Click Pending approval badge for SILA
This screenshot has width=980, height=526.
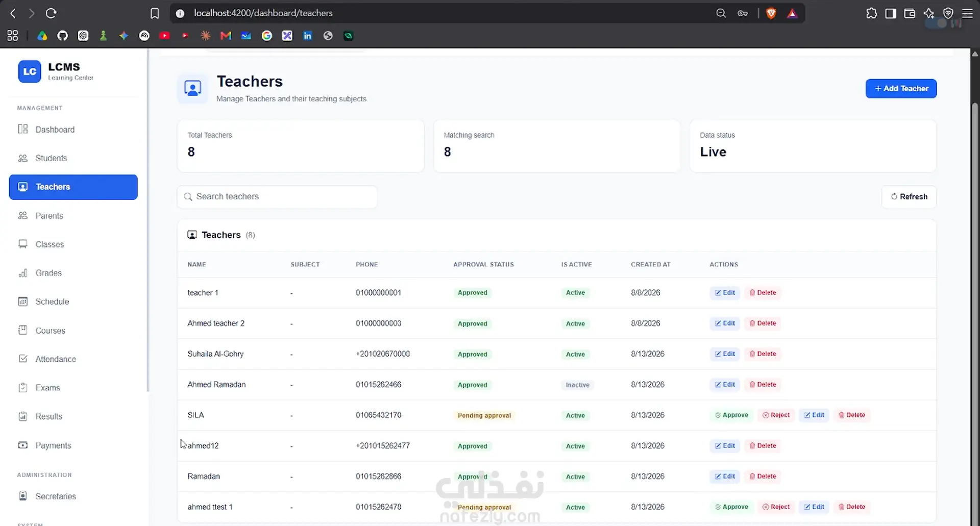coord(484,416)
